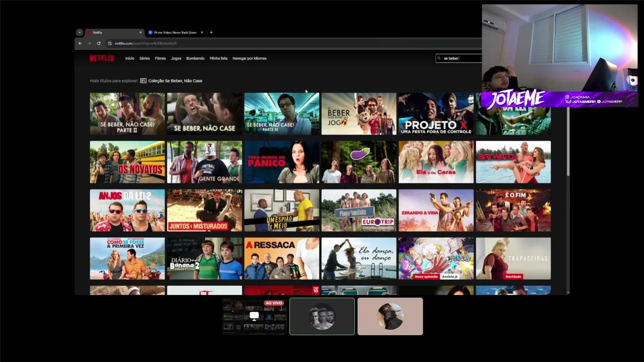Image resolution: width=644 pixels, height=362 pixels.
Task: Click the Netflix logo
Action: [x=102, y=58]
